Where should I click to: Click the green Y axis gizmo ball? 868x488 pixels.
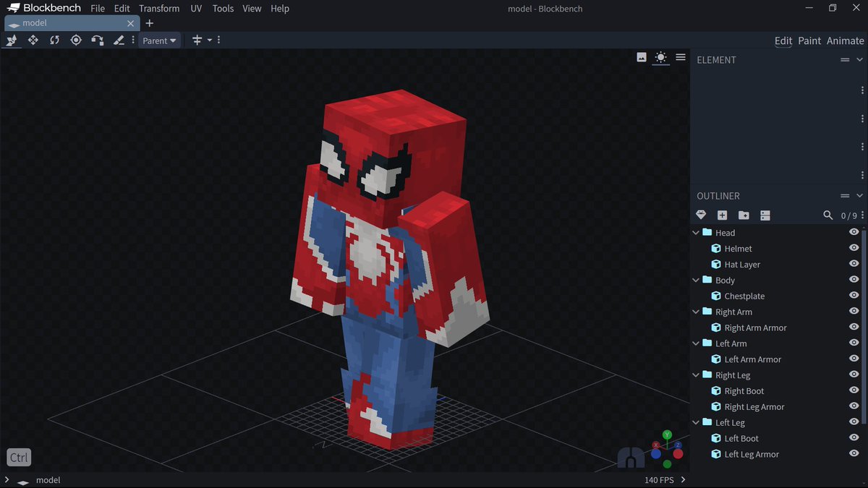click(x=667, y=435)
